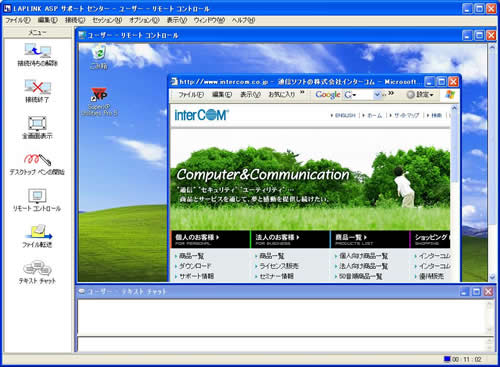Open the ウィンドウ menu
The image size is (500, 367).
pos(209,20)
